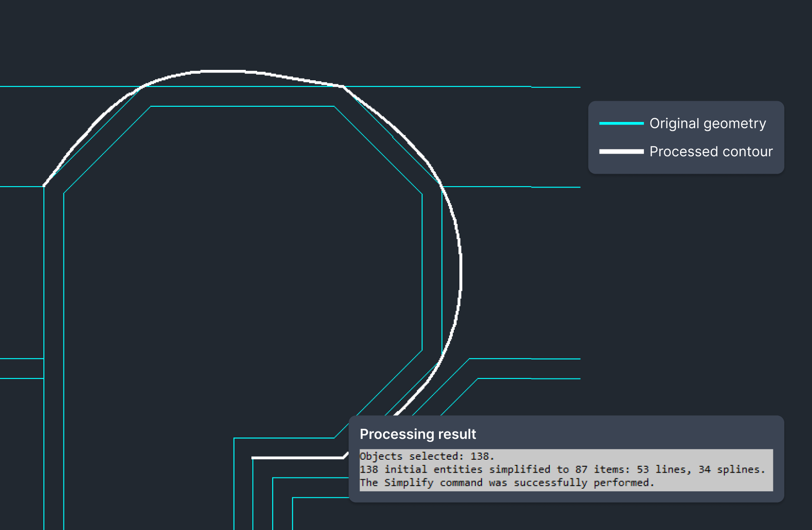Click the '138 initial entities simplified' log line
The width and height of the screenshot is (812, 530).
pos(562,470)
